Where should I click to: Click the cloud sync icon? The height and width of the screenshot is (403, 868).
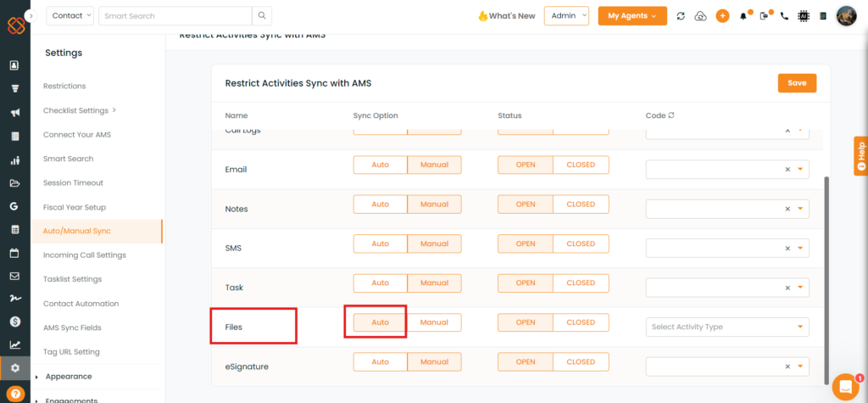click(701, 16)
